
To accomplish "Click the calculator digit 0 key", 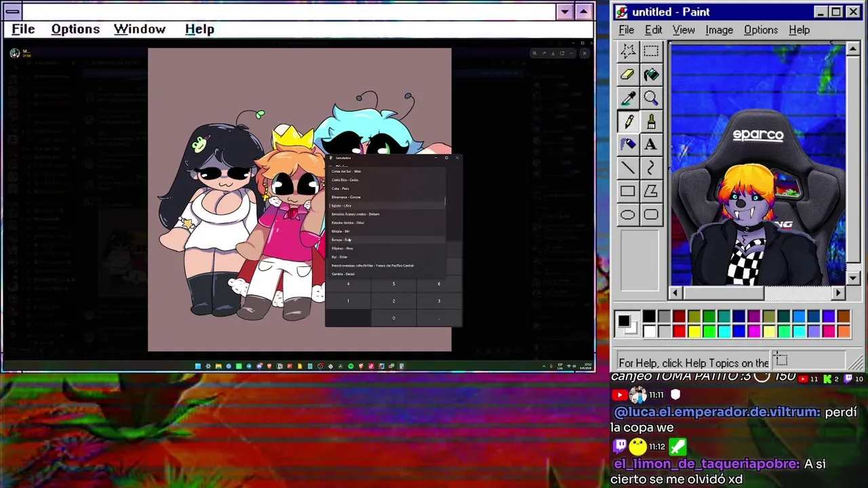I will tap(393, 318).
